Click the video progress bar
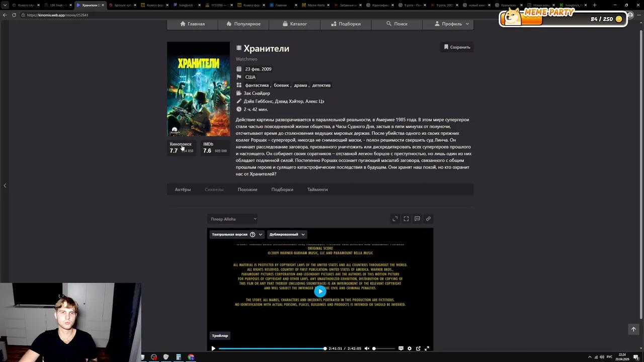This screenshot has width=644, height=362. pos(272,348)
